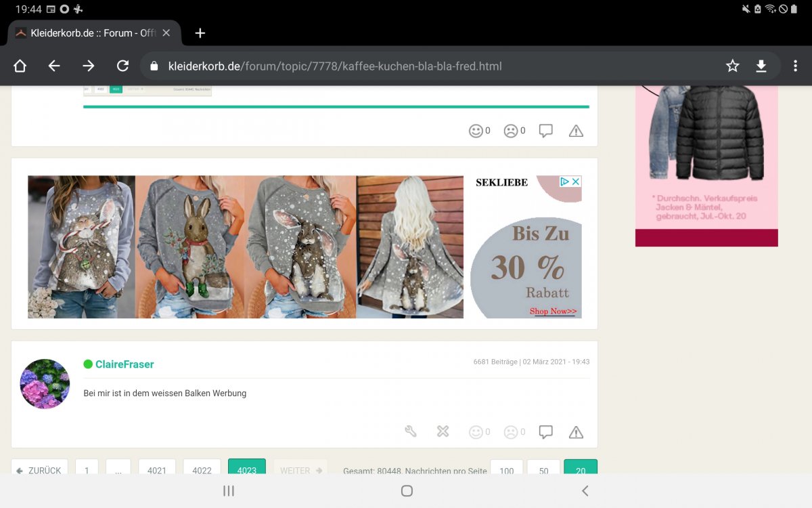This screenshot has height=508, width=812.
Task: Quote ClaireFraser's post via speech bubble icon
Action: point(546,431)
